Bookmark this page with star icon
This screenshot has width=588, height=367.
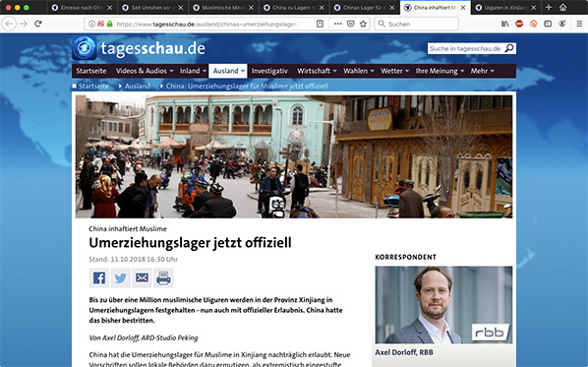click(x=363, y=24)
